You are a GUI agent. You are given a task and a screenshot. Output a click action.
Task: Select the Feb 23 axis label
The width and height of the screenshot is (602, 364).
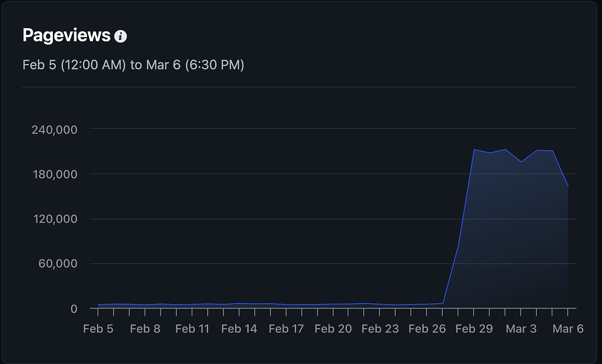380,329
